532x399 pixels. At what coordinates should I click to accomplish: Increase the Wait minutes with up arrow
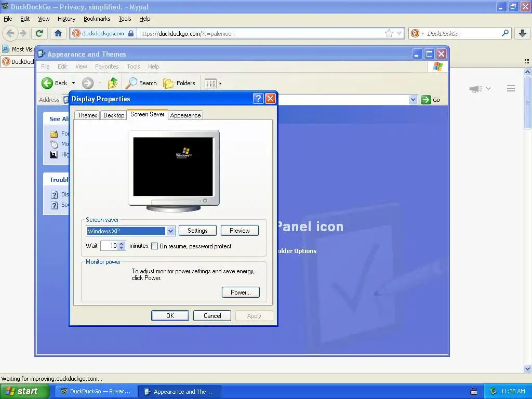(x=122, y=243)
